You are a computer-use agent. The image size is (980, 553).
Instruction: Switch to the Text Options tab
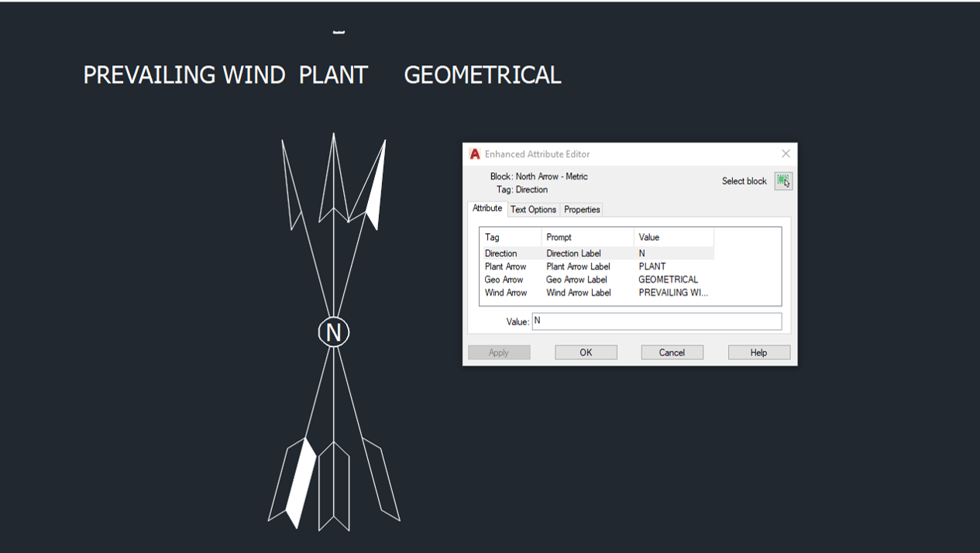[533, 210]
